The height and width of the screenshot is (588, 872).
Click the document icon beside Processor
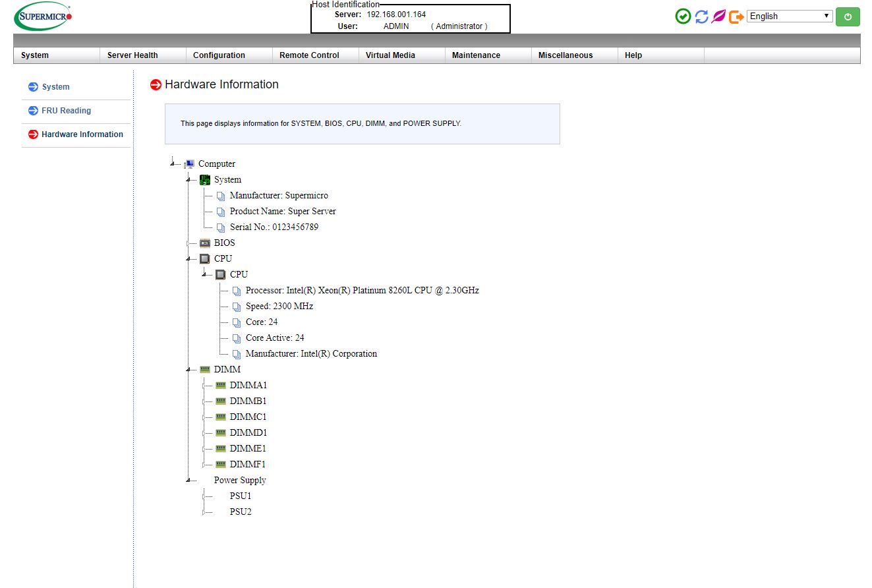click(237, 291)
